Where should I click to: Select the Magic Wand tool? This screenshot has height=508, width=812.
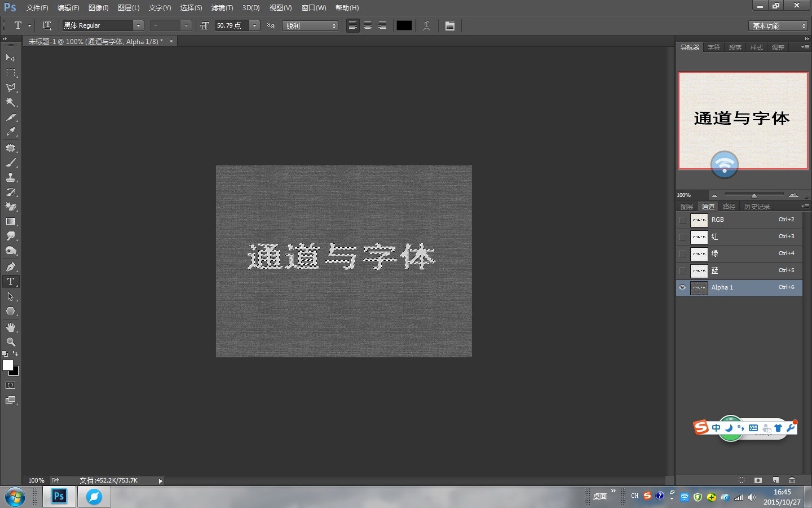(x=11, y=102)
